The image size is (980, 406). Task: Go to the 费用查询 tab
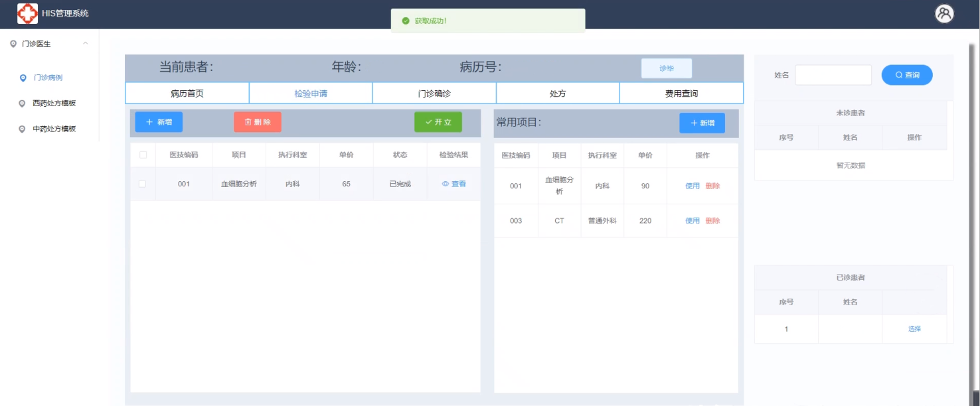pyautogui.click(x=681, y=94)
